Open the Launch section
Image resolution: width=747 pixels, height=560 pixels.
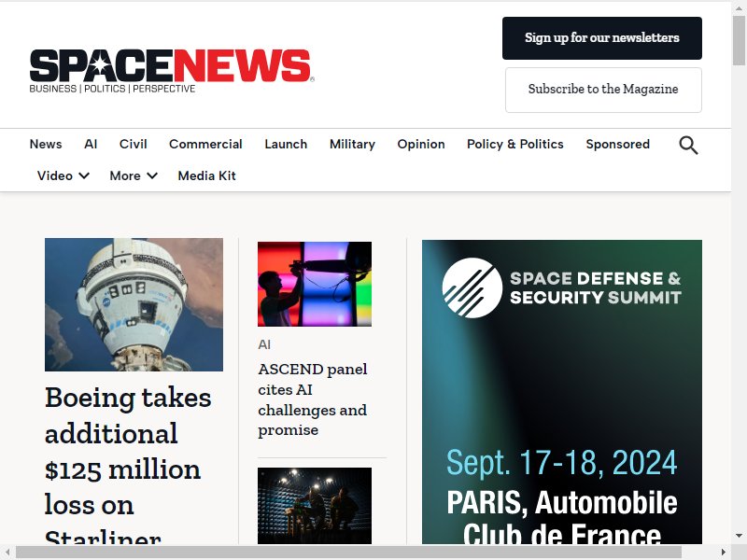[286, 144]
